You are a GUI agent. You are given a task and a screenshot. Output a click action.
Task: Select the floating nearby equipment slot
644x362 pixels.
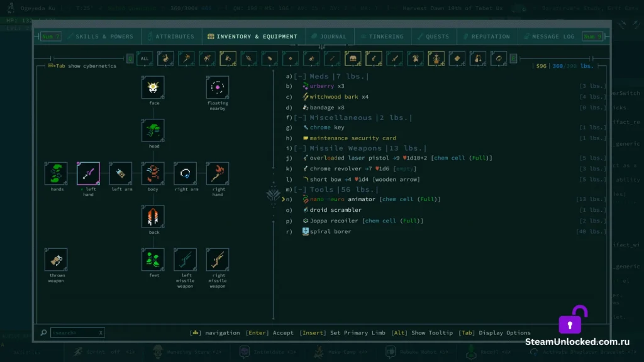pos(217,87)
